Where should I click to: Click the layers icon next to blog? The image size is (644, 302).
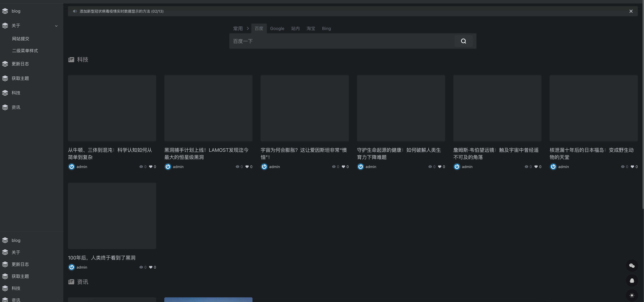5,11
